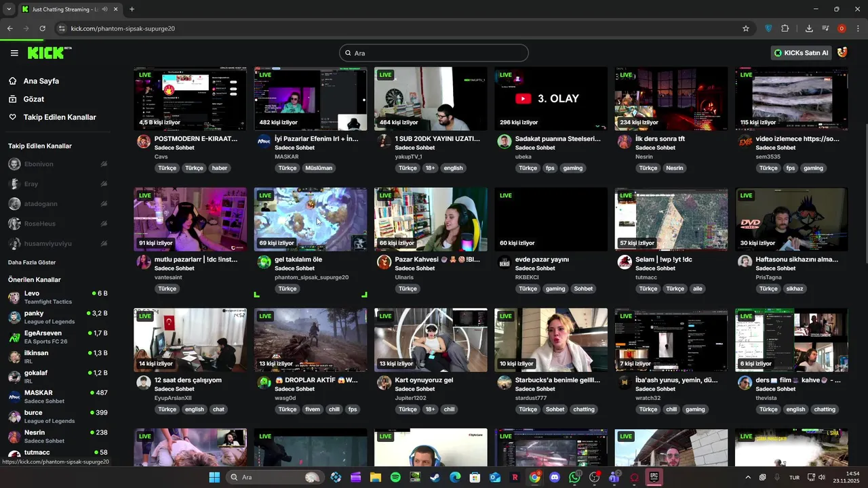Open offline channel Eray
Screen dimensions: 868x488
pyautogui.click(x=58, y=184)
